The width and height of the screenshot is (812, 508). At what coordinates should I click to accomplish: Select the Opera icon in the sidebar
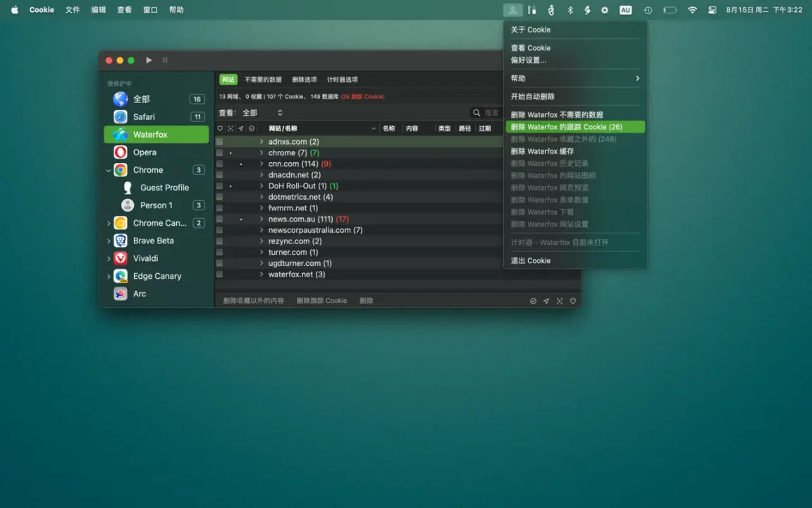121,152
